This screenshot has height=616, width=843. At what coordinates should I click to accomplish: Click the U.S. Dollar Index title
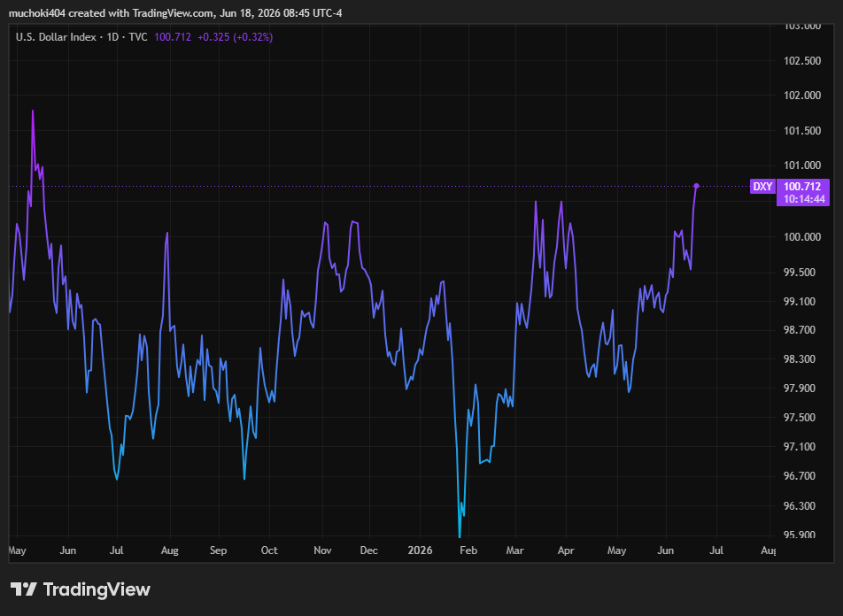coord(56,37)
